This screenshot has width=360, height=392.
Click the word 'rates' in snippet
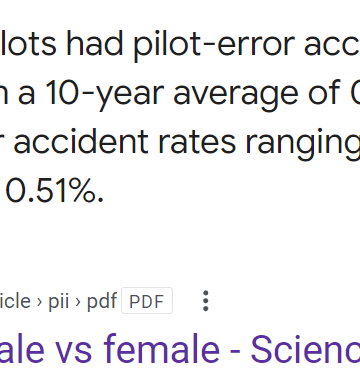tap(197, 143)
